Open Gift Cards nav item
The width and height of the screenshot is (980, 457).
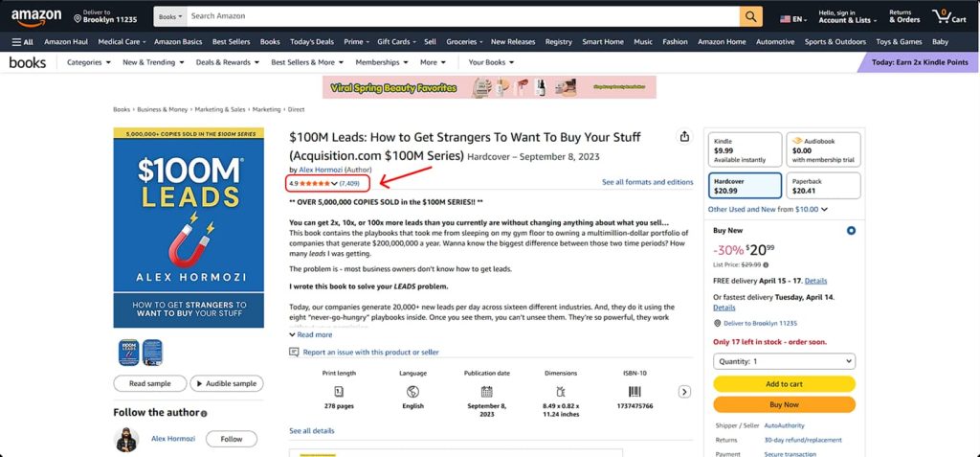(x=396, y=42)
